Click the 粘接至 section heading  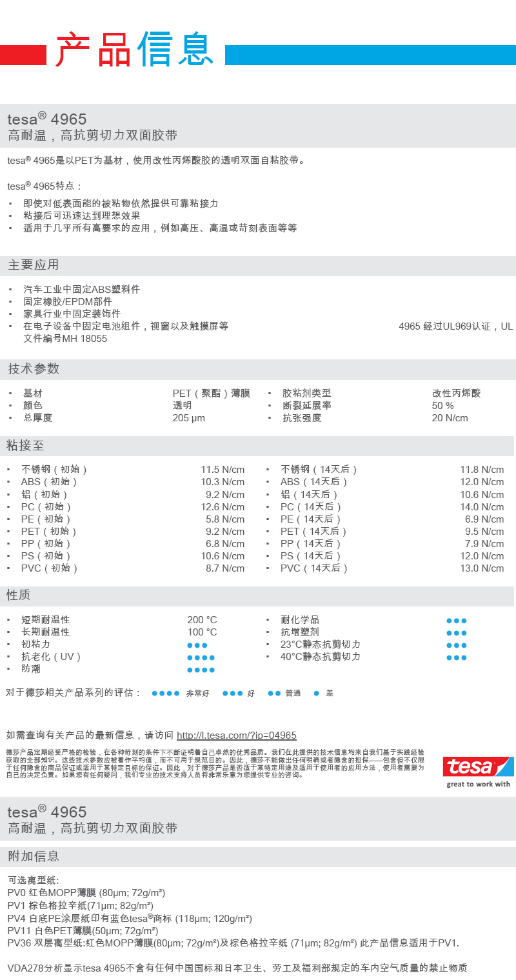[25, 445]
